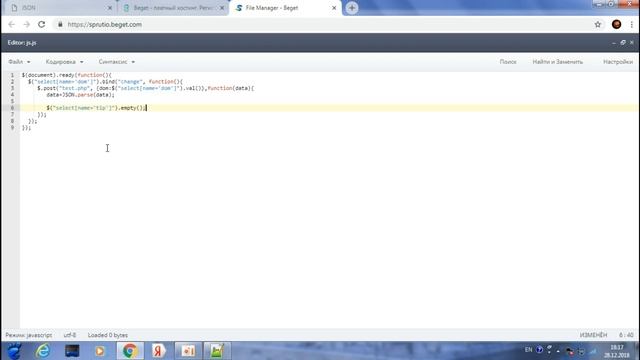
Task: Close the JSON tab
Action: click(110, 8)
